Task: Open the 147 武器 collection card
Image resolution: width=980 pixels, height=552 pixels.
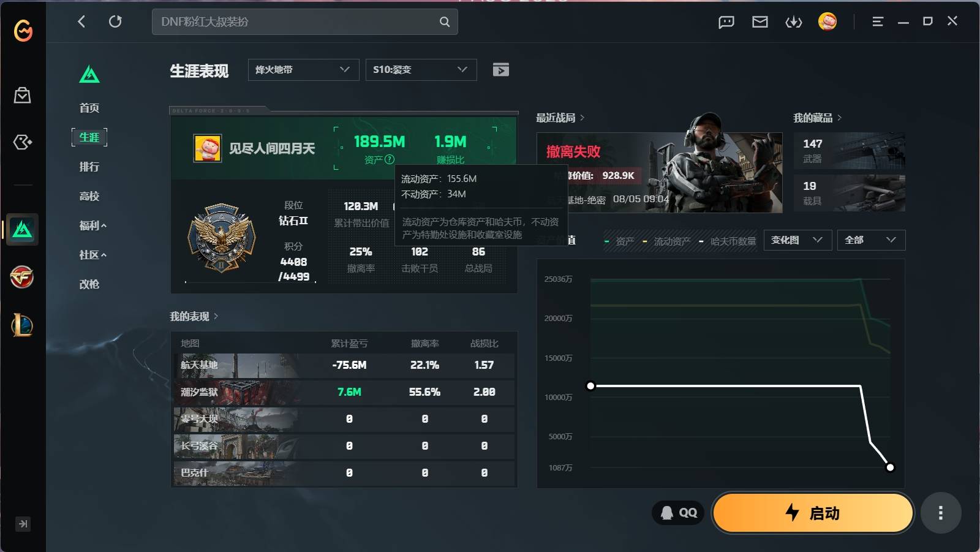Action: [850, 151]
